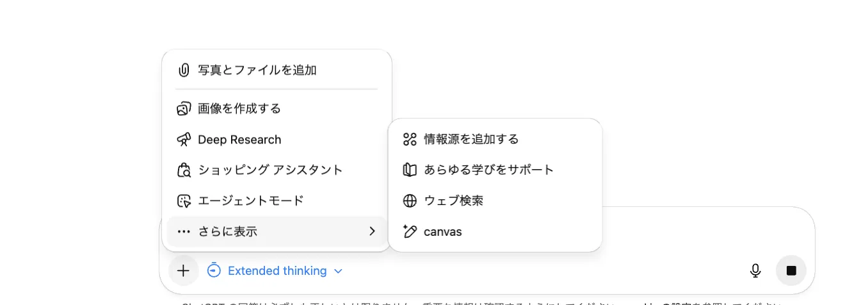Viewport: 868px width, 305px height.
Task: Select 写真とファイルを追加 menu item
Action: [257, 70]
